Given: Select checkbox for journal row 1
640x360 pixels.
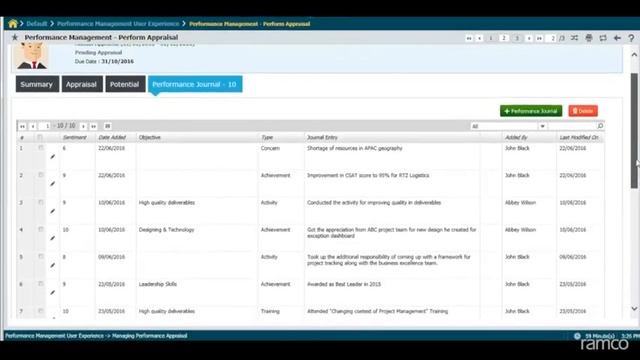Looking at the screenshot, I should pos(41,148).
